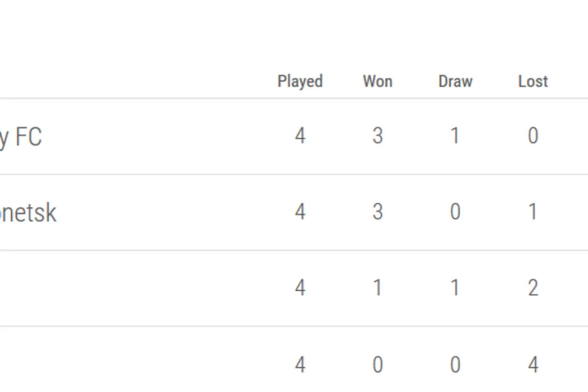Screen dimensions: 588x392
Task: Sort table by the Played column header
Action: (300, 81)
